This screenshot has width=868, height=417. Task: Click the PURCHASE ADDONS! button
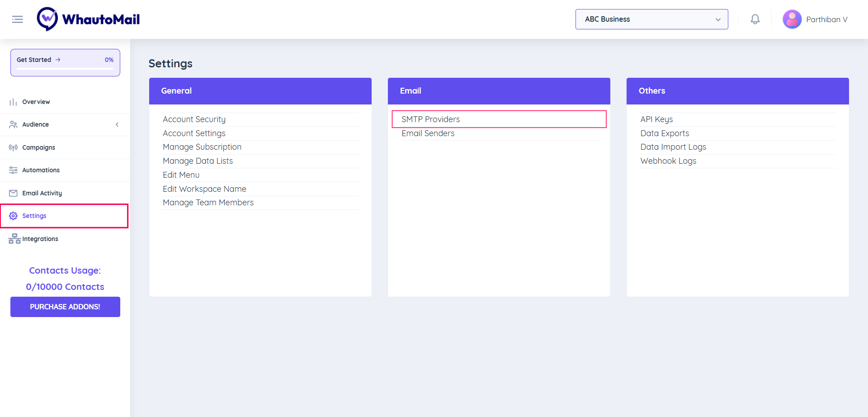pyautogui.click(x=65, y=307)
